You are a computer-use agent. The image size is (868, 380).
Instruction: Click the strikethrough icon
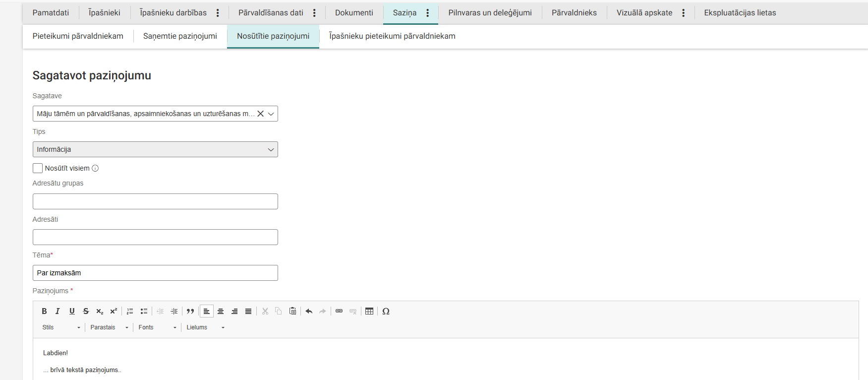pyautogui.click(x=86, y=311)
